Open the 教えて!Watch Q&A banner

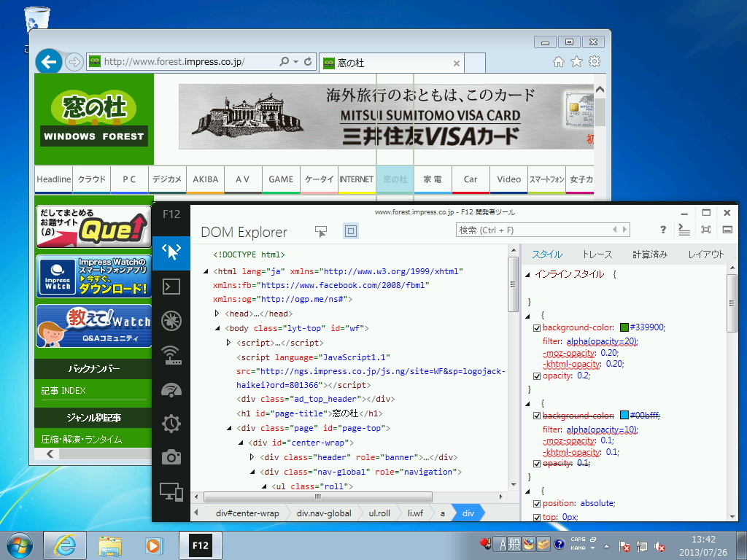(94, 327)
